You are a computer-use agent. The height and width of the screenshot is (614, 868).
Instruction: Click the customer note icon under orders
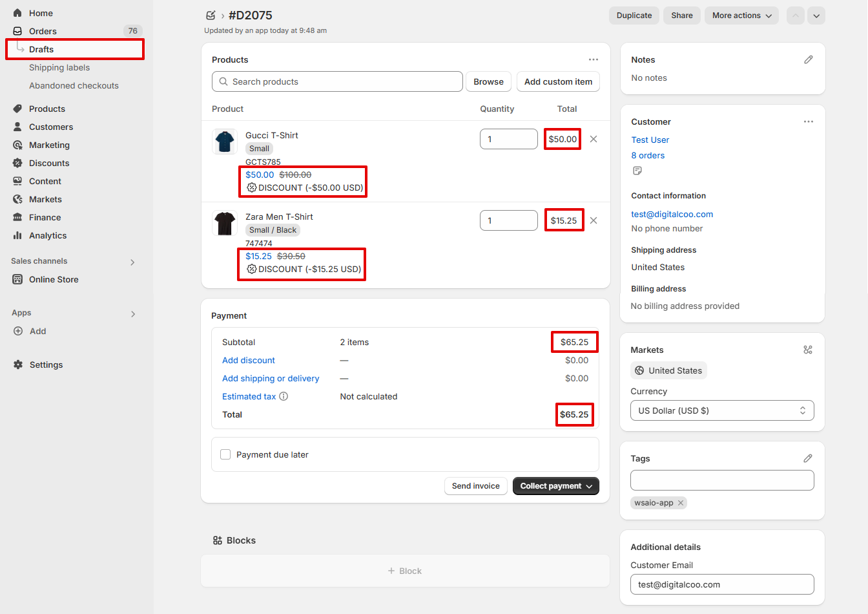click(637, 171)
